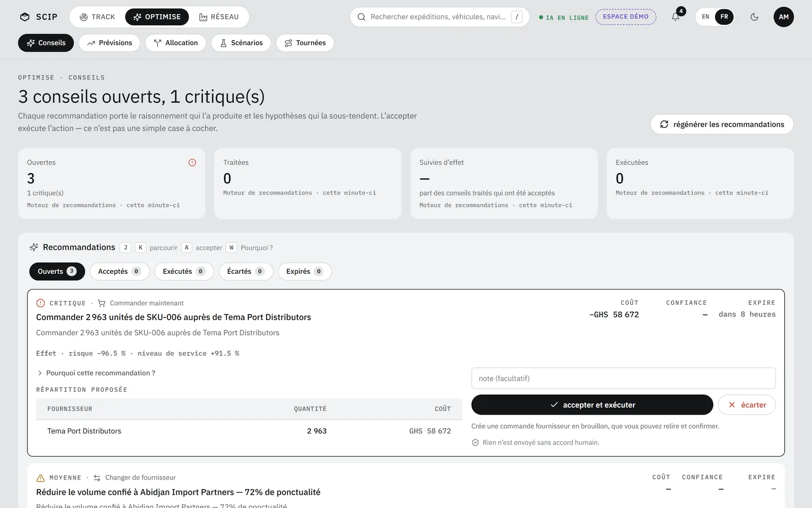
Task: Go to the Prévisions tab
Action: click(x=110, y=43)
